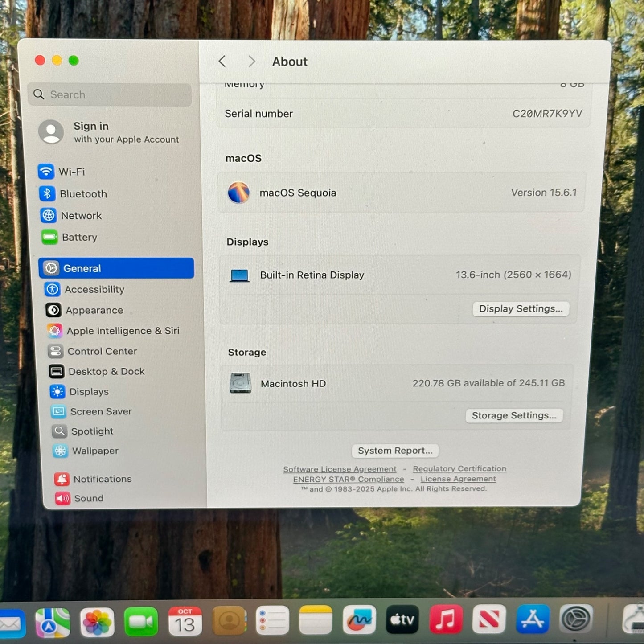Open Screen Saver settings
Viewport: 644px width, 644px height.
[x=101, y=411]
